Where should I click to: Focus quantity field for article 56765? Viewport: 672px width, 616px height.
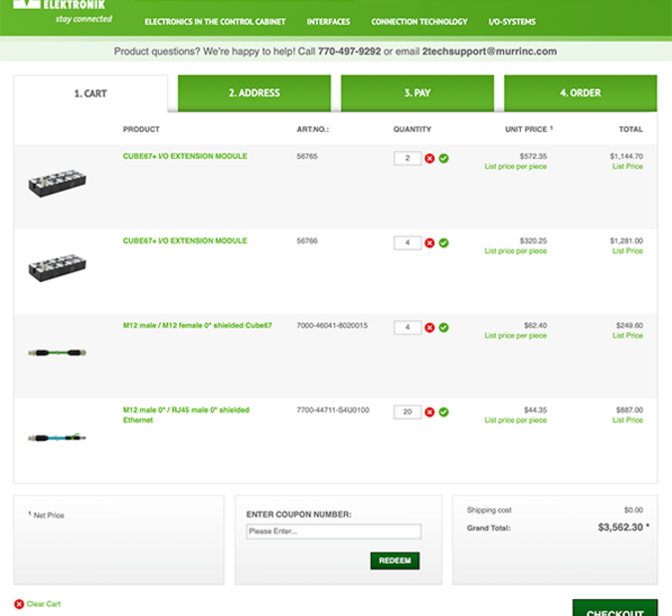click(408, 159)
